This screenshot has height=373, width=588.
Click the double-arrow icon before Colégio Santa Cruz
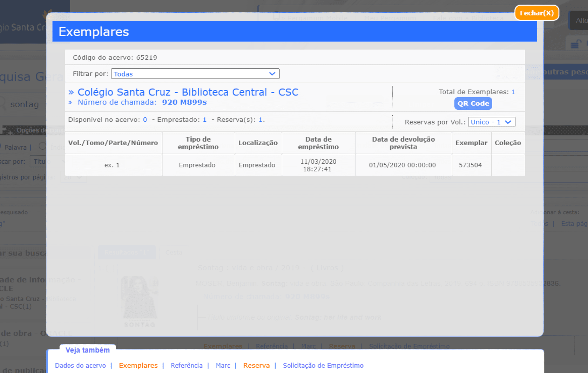tap(71, 92)
